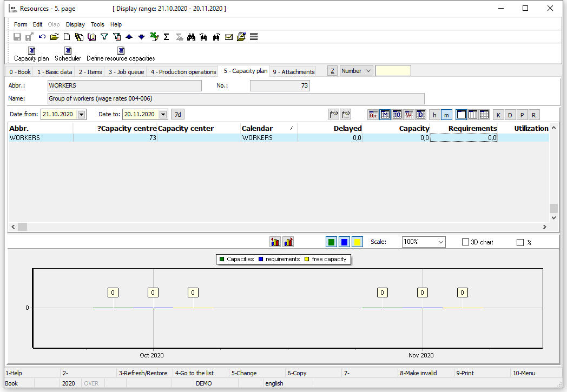
Task: Click the undo arrow icon
Action: coord(42,37)
